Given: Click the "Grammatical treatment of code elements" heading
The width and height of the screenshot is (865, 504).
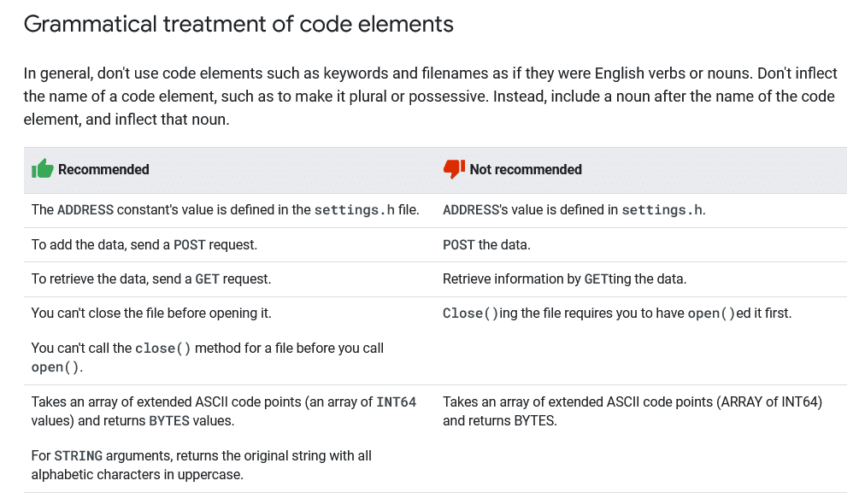Looking at the screenshot, I should [238, 24].
